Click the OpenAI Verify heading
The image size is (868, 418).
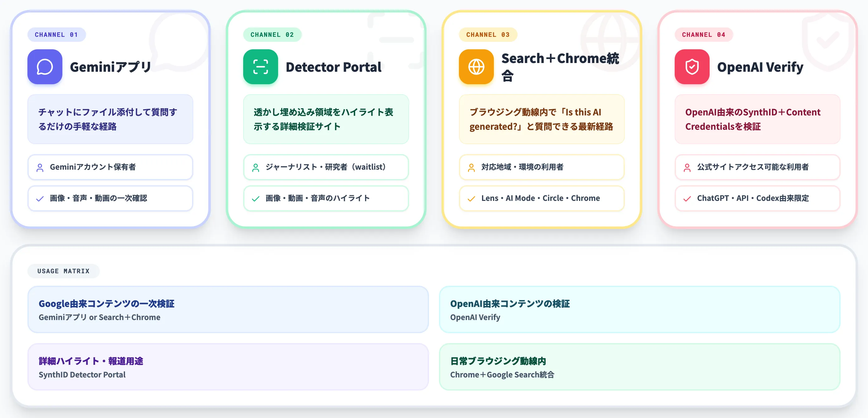point(760,67)
